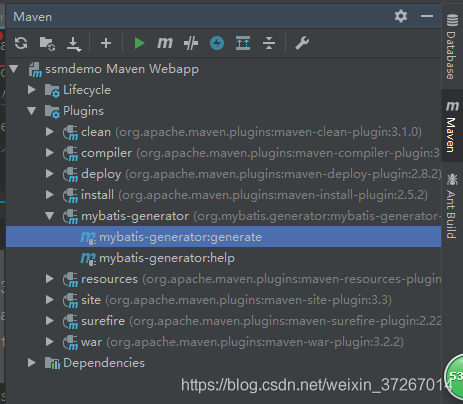Click the Lifecycle folder gear icon
This screenshot has height=404, width=463.
click(x=52, y=91)
